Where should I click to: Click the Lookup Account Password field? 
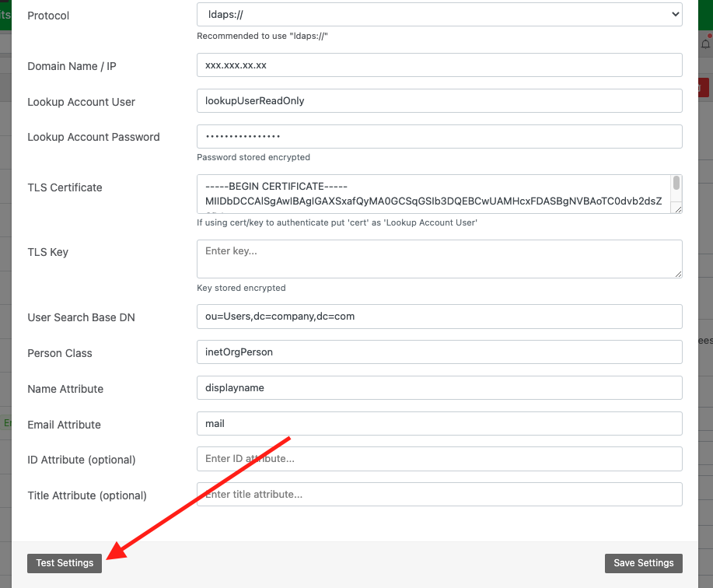click(438, 135)
